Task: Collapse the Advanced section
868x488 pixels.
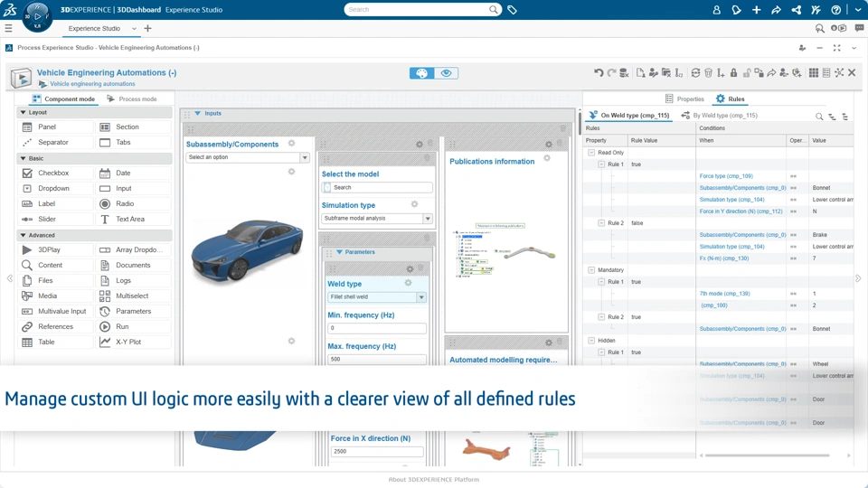Action: 23,235
